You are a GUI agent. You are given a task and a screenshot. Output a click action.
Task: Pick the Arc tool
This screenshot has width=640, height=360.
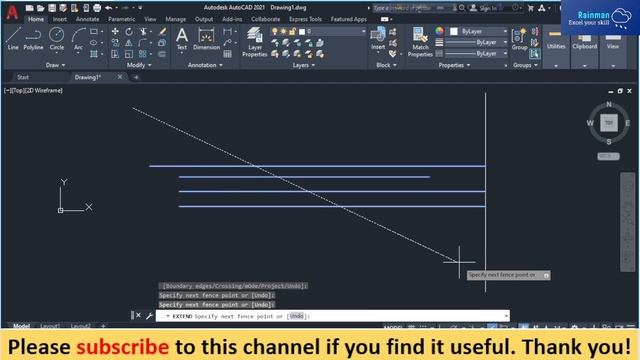[78, 39]
